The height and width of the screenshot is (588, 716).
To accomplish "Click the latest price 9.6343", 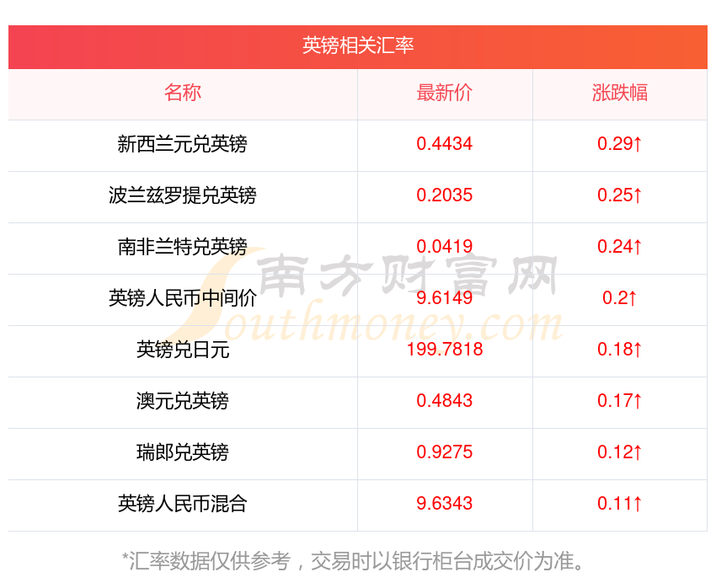I will 444,503.
